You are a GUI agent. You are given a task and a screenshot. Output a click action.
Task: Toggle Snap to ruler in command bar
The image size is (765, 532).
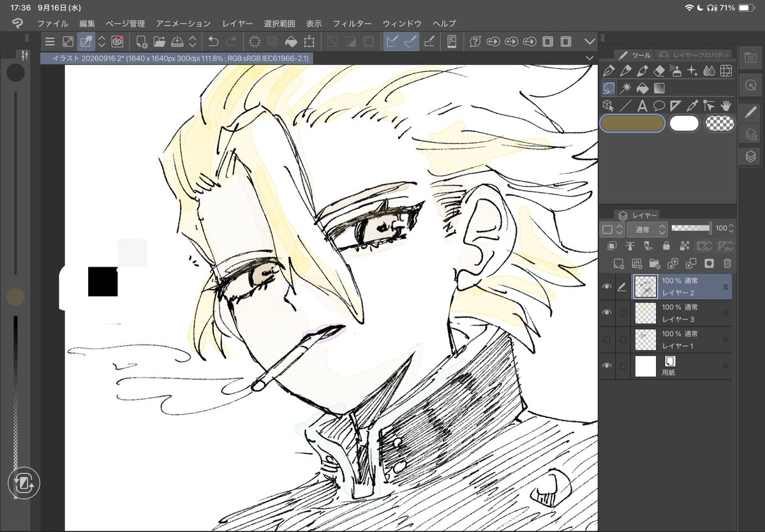point(392,41)
